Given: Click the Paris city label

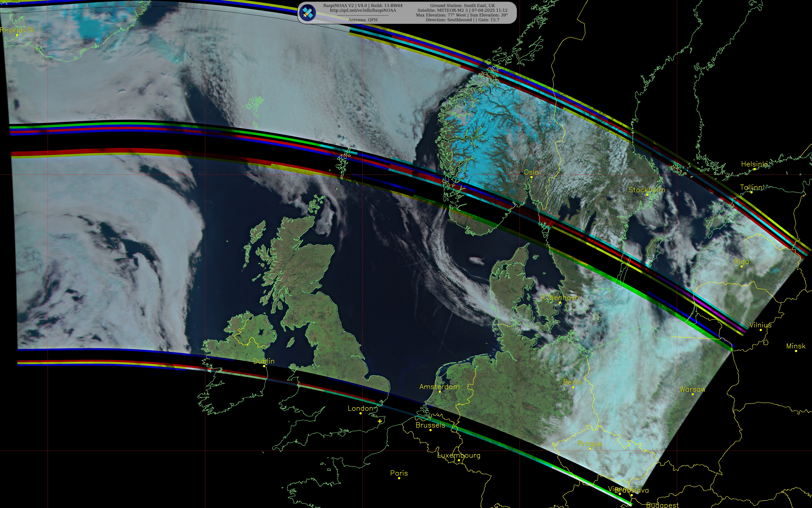Looking at the screenshot, I should click(x=399, y=473).
